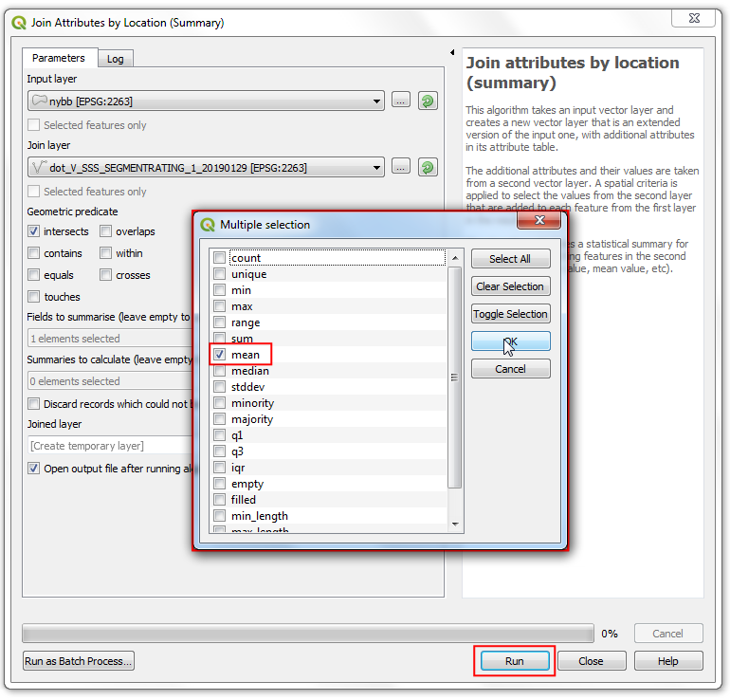This screenshot has height=700, width=730.
Task: Click scroll down arrow in statistics list
Action: (455, 524)
